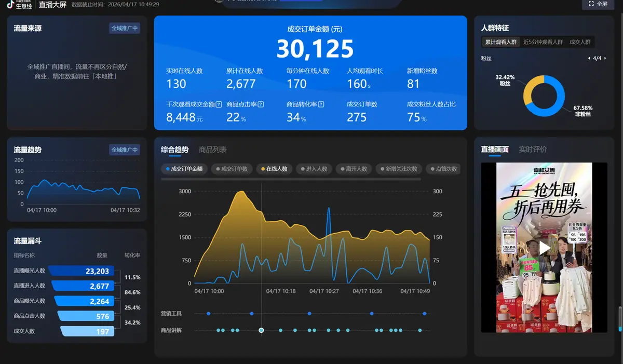Click the highlighted 商品讲解 timeline marker
The width and height of the screenshot is (623, 364).
tap(261, 330)
